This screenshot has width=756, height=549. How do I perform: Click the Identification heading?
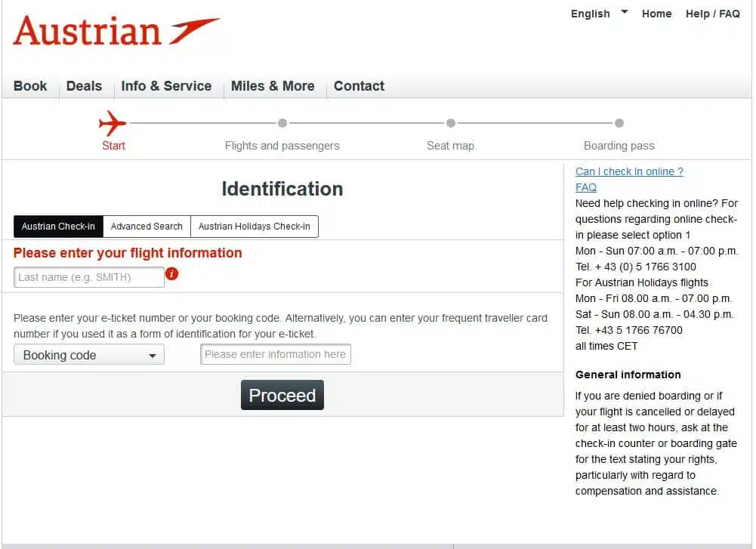coord(282,189)
